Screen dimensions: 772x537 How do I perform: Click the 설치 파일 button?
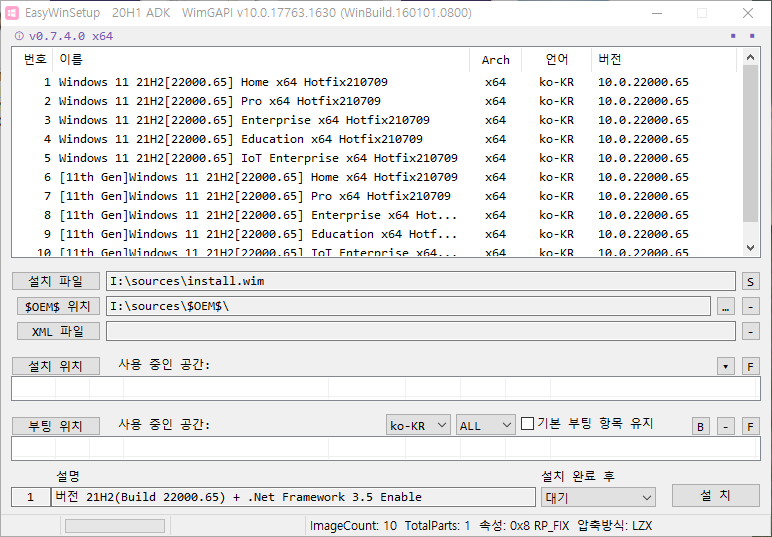[56, 282]
